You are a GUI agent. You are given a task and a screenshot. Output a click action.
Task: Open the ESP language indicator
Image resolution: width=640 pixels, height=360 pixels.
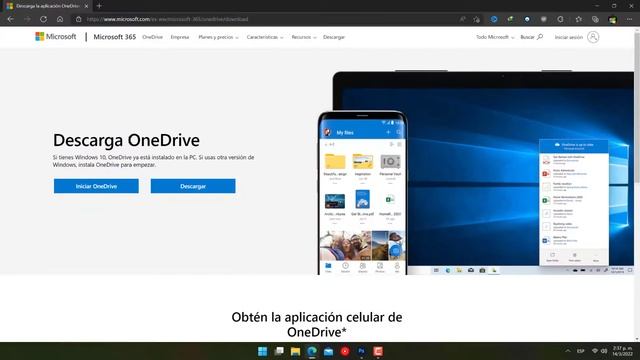[x=580, y=351]
